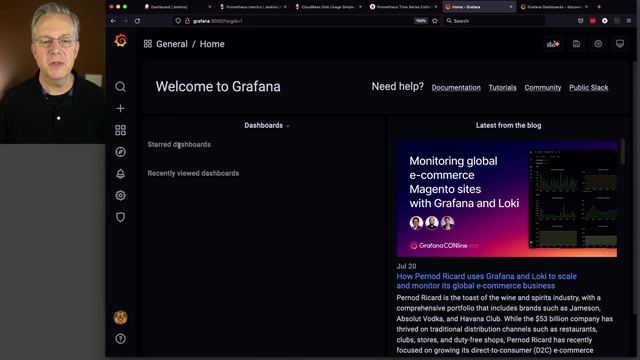Click the Jul 20 blog date

(x=406, y=266)
